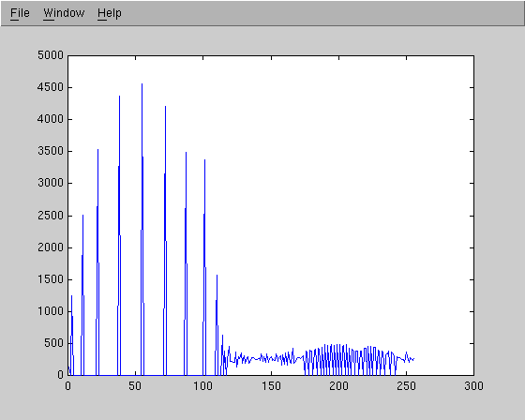Click the x-axis label 150

[x=271, y=386]
